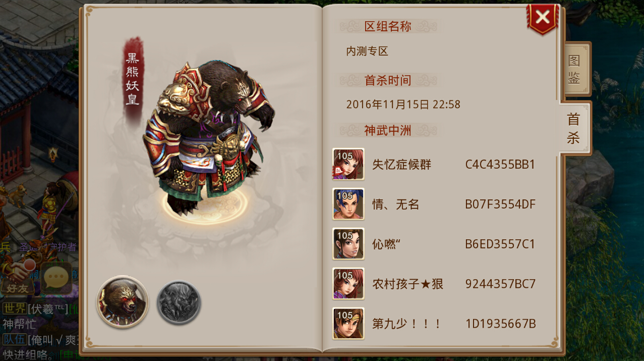Image resolution: width=644 pixels, height=361 pixels.
Task: Click the avatar of 第九少！！！
Action: pyautogui.click(x=348, y=324)
